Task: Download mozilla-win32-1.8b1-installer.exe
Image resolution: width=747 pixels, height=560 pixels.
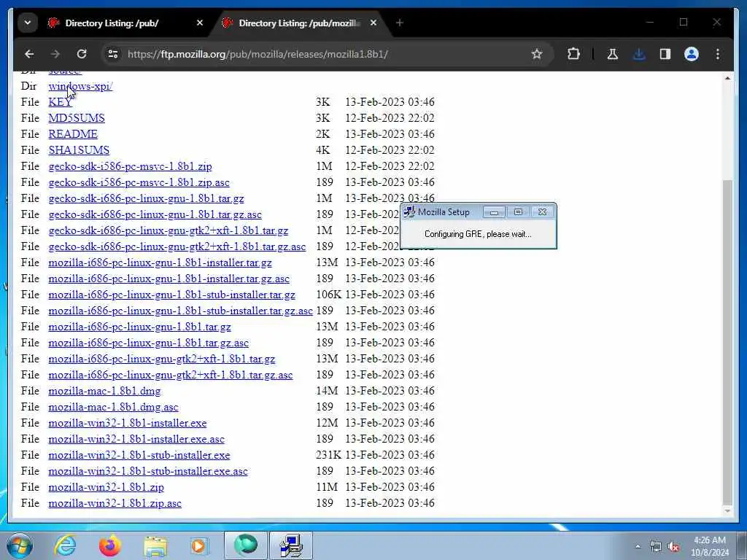Action: pyautogui.click(x=127, y=423)
